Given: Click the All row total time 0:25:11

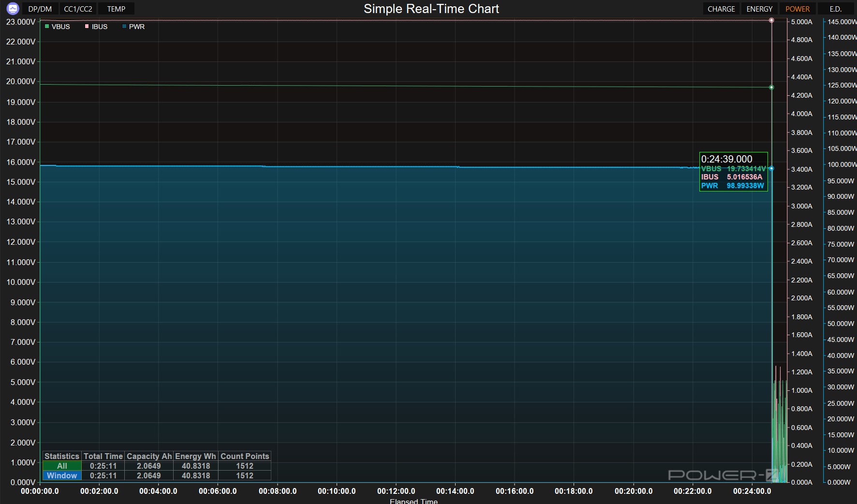Looking at the screenshot, I should 103,466.
